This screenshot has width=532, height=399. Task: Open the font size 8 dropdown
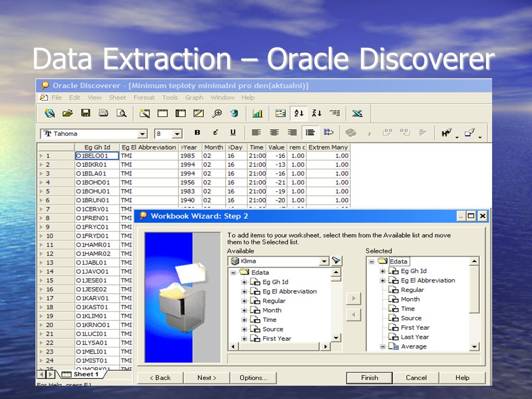point(177,134)
